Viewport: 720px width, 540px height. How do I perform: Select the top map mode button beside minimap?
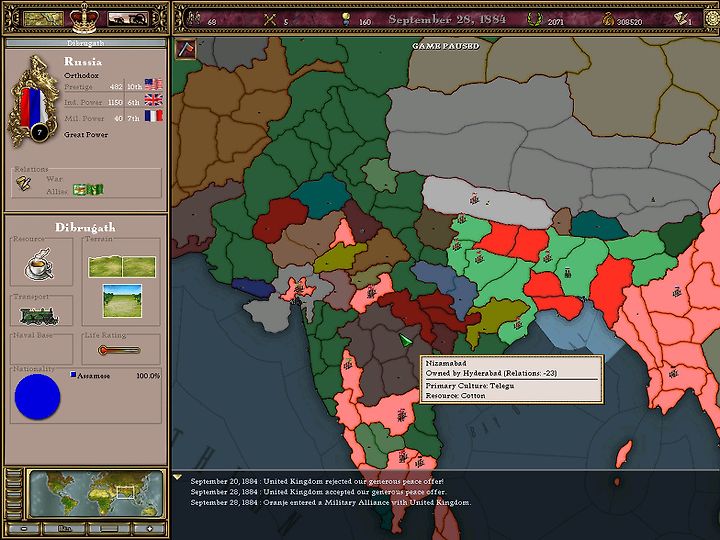click(x=13, y=475)
